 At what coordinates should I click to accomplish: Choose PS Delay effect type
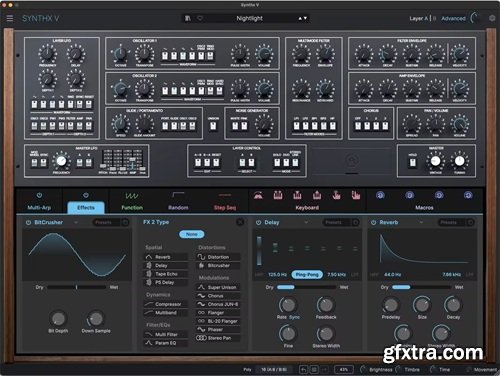pyautogui.click(x=165, y=282)
